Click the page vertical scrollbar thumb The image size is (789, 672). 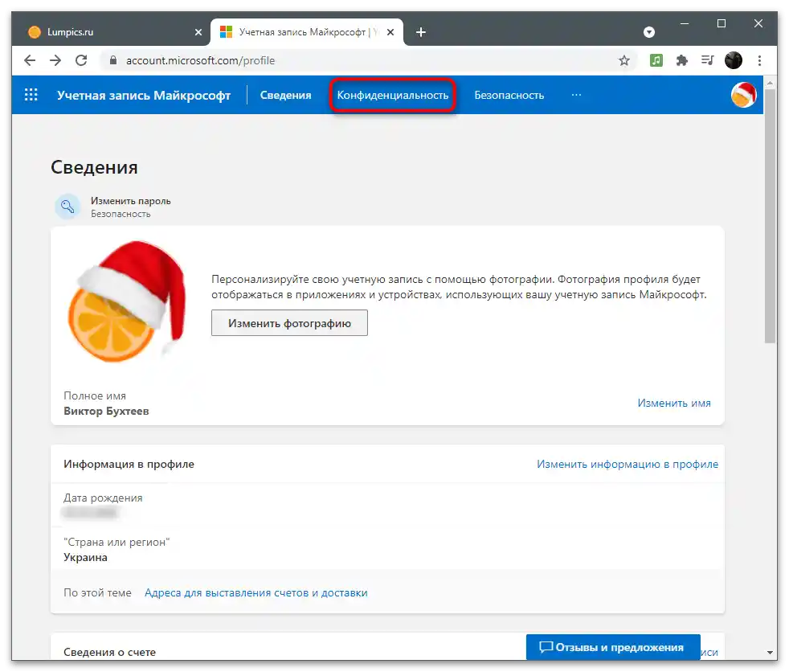(x=770, y=215)
